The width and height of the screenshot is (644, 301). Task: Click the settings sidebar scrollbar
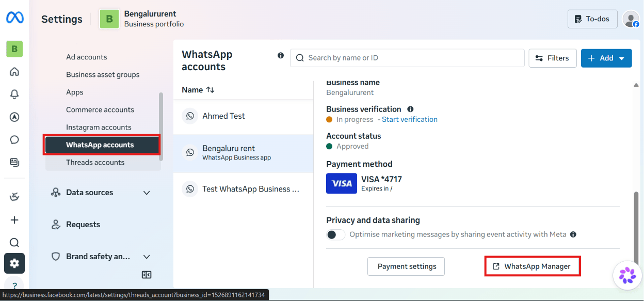point(161,126)
